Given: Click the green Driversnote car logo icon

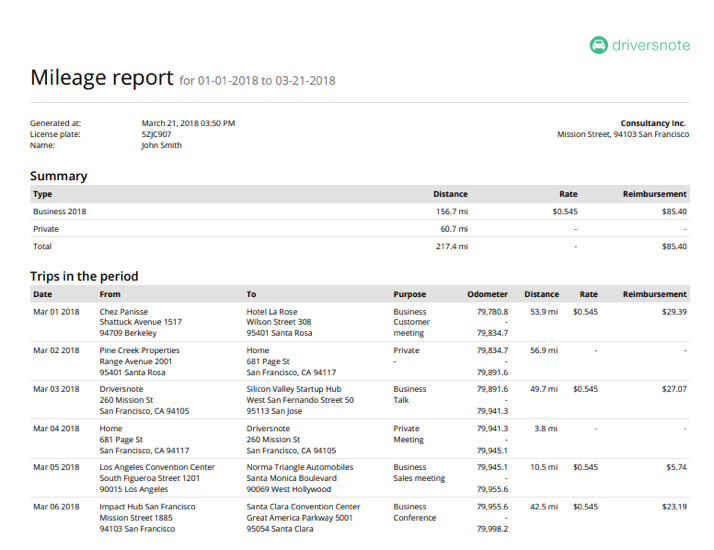Looking at the screenshot, I should 598,45.
